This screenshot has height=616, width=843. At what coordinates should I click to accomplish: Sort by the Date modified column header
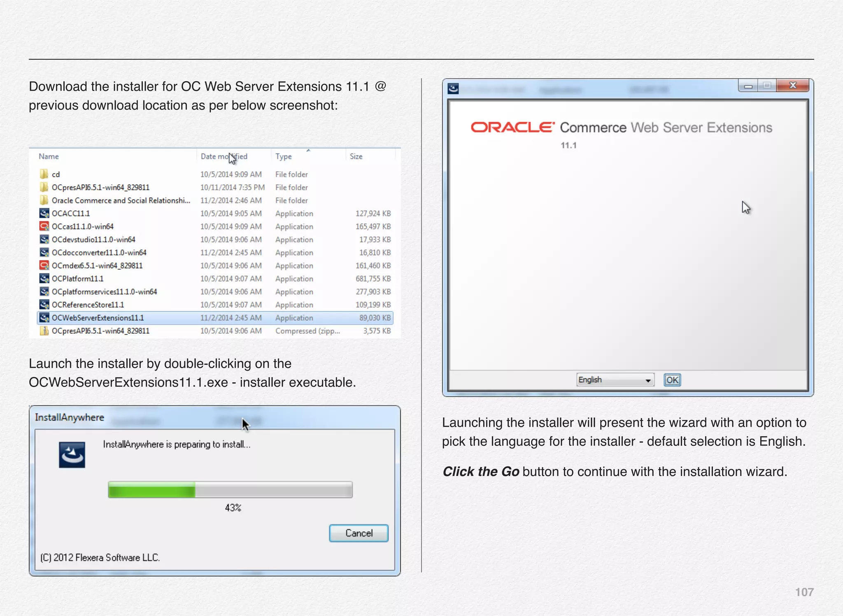tap(224, 156)
